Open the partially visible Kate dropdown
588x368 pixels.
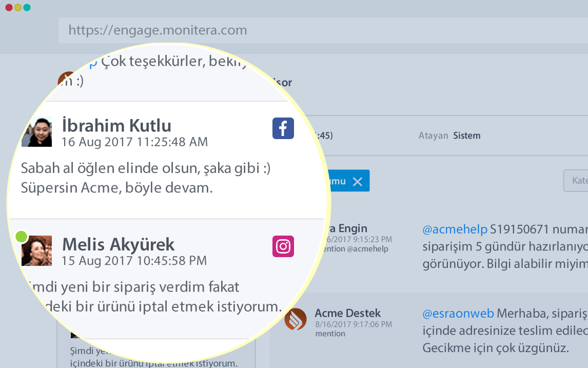pos(577,181)
